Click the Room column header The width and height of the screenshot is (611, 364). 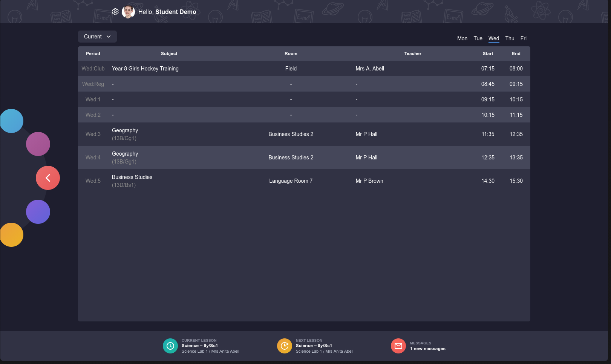click(x=291, y=54)
